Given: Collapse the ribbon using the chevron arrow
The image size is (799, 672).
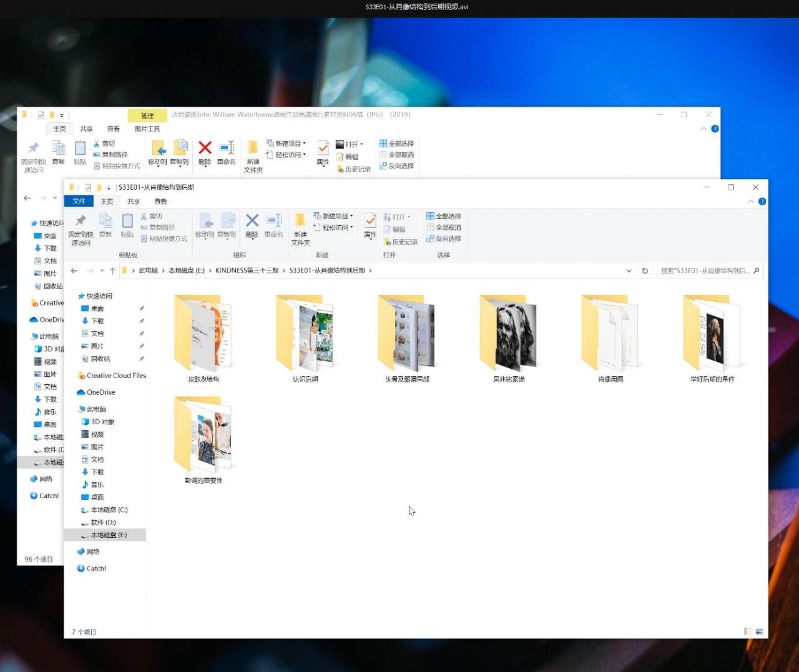Looking at the screenshot, I should (751, 202).
